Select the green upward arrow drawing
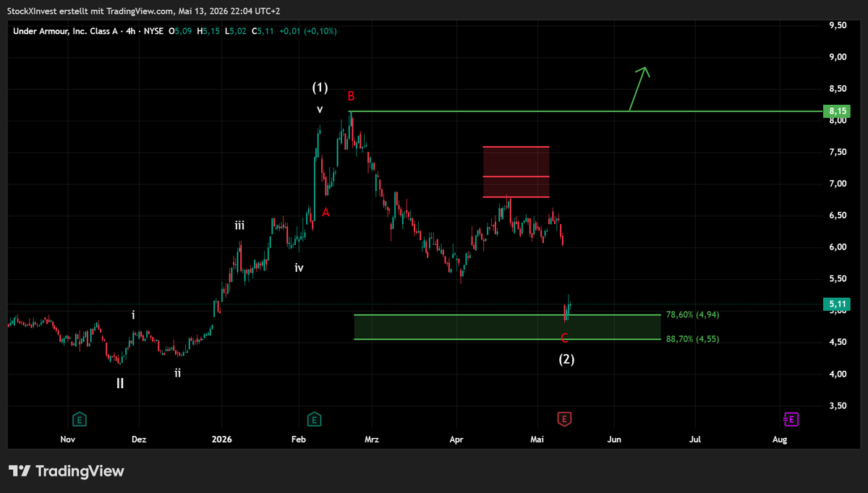868x493 pixels. coord(639,88)
